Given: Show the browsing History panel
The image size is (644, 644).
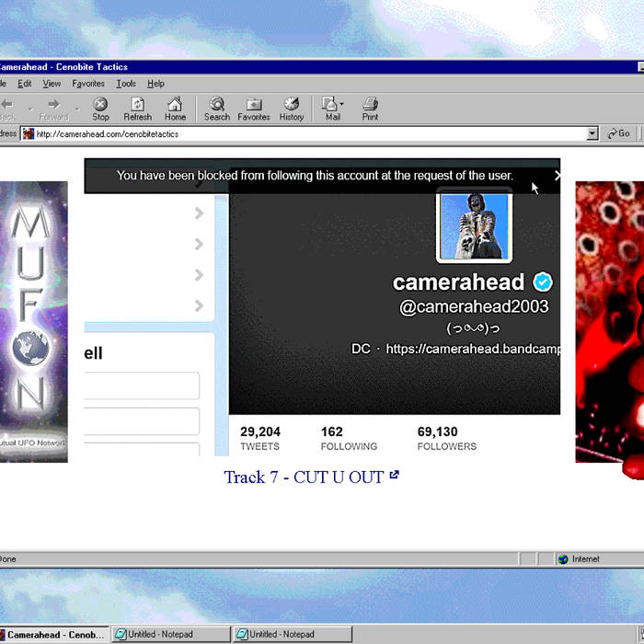Looking at the screenshot, I should 292,108.
